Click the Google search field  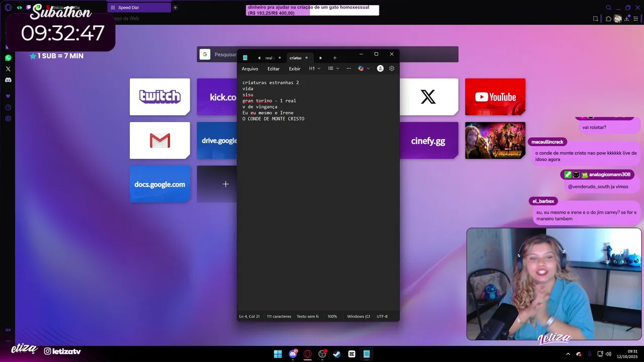[327, 54]
